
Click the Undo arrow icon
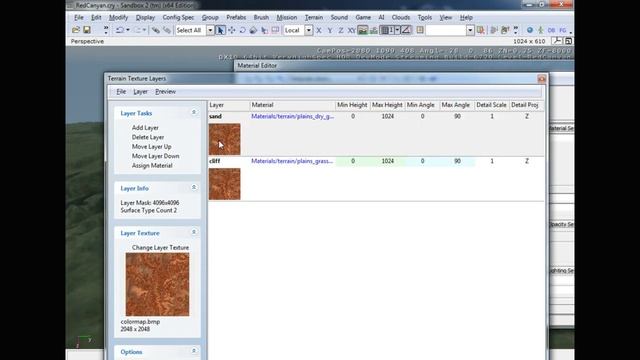click(x=120, y=30)
